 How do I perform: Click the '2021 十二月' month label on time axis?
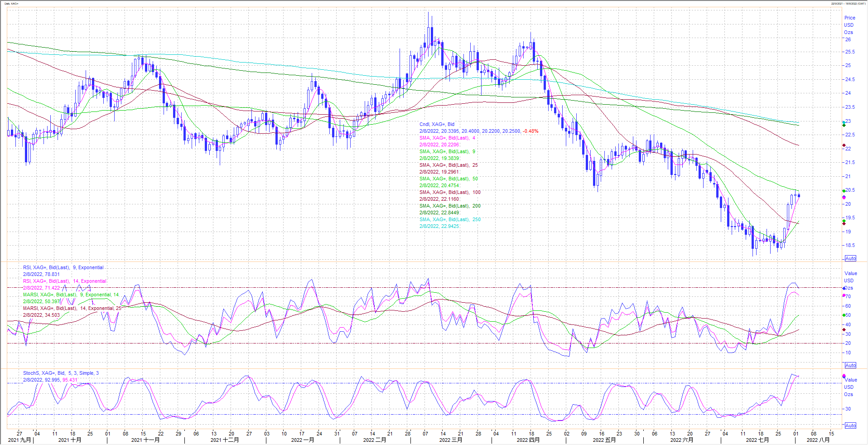pyautogui.click(x=225, y=440)
